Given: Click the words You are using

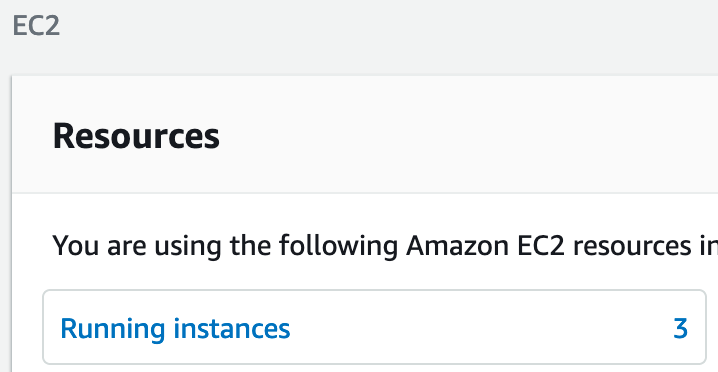Looking at the screenshot, I should coord(138,246).
